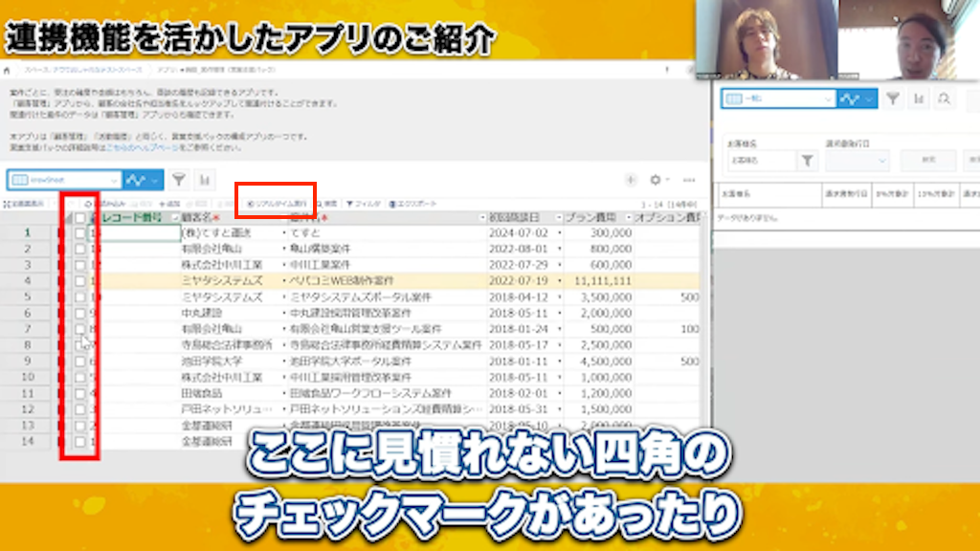
Task: Click the full screen display toolbar button
Action: point(24,204)
